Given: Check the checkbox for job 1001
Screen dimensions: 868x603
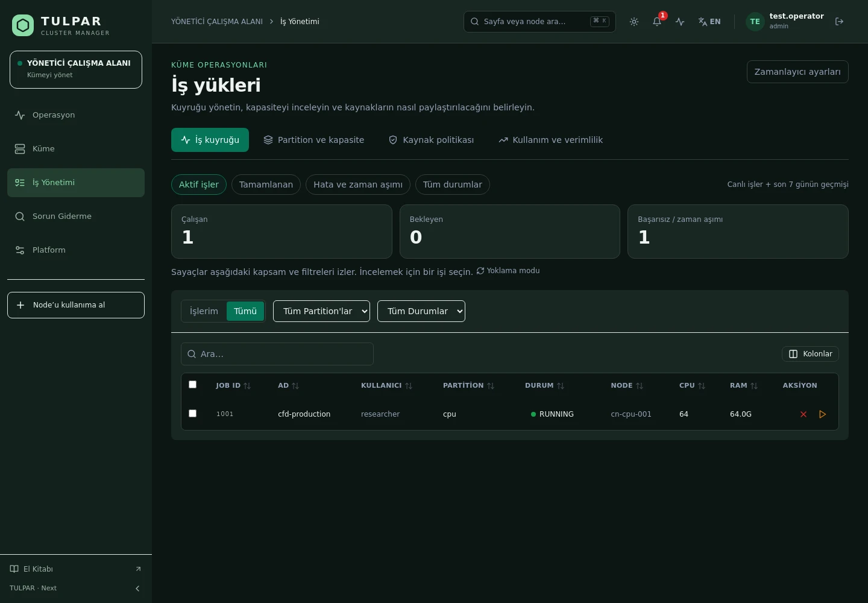Looking at the screenshot, I should click(x=193, y=414).
